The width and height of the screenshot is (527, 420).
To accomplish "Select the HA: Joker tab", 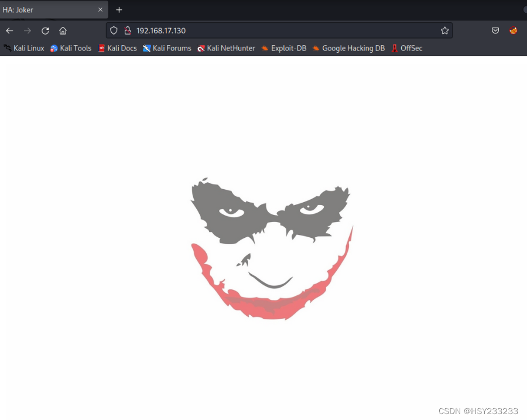I will pos(54,10).
